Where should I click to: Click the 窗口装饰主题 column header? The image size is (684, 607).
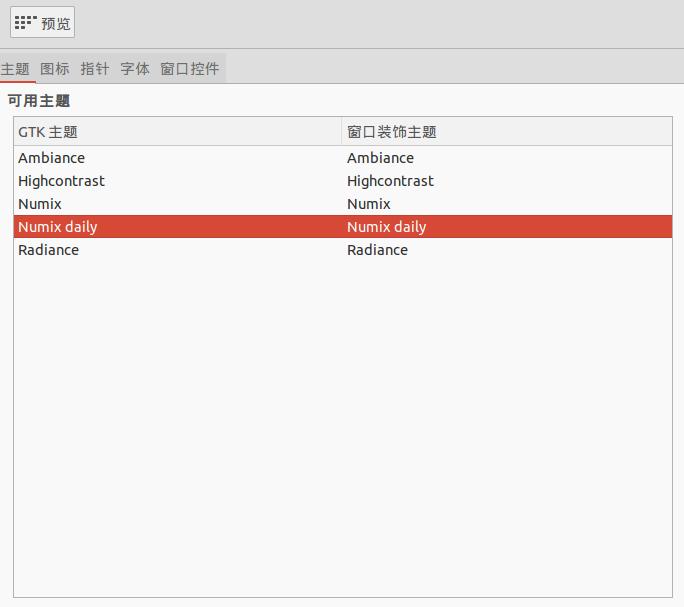coord(507,131)
